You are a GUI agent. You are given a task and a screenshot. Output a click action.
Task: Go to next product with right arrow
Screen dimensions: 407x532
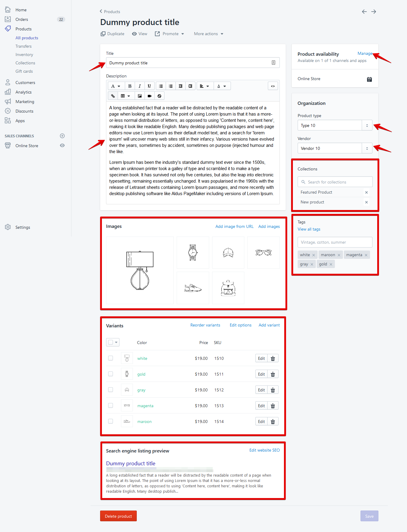(374, 12)
